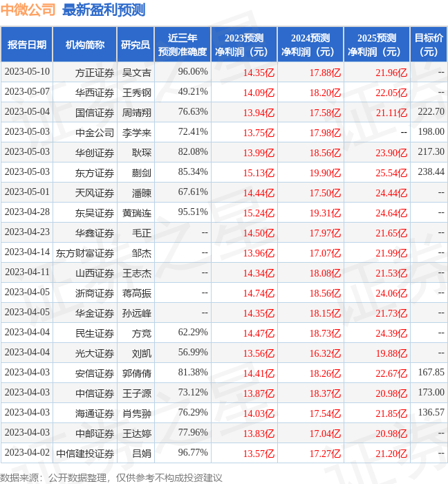Click accuracy value 62.29%

point(193,333)
